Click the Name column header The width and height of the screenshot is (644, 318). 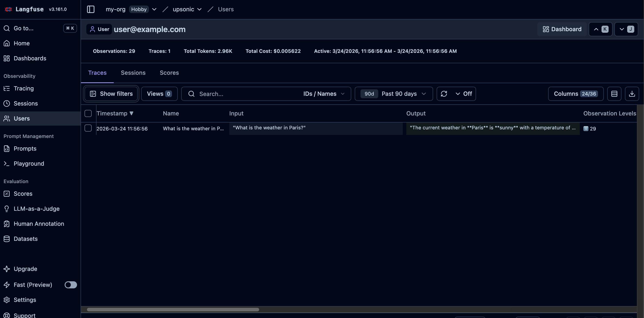click(171, 113)
